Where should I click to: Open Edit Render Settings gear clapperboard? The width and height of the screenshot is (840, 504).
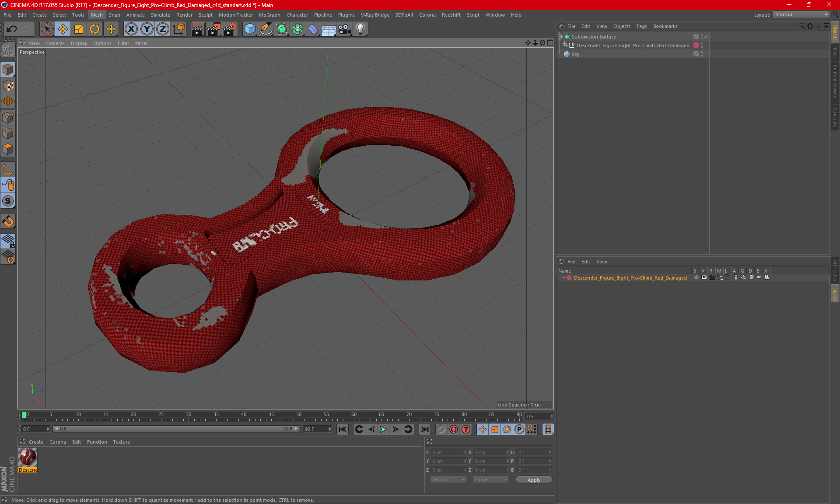(230, 29)
